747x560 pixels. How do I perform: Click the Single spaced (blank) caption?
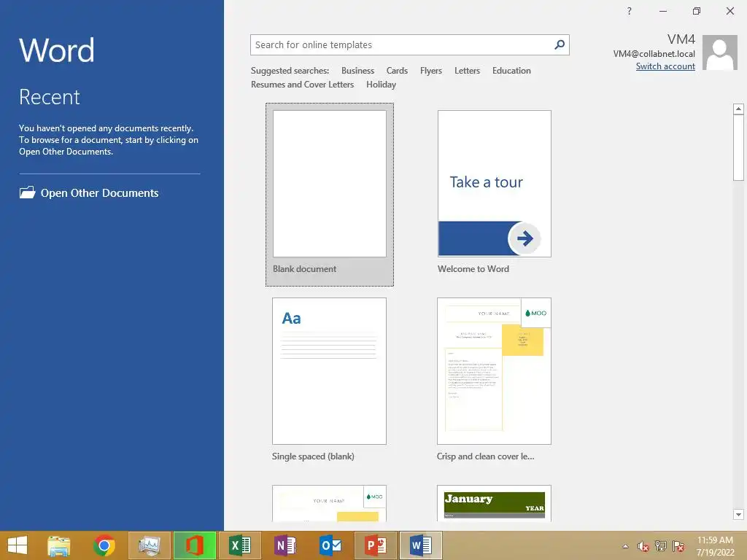(x=313, y=456)
